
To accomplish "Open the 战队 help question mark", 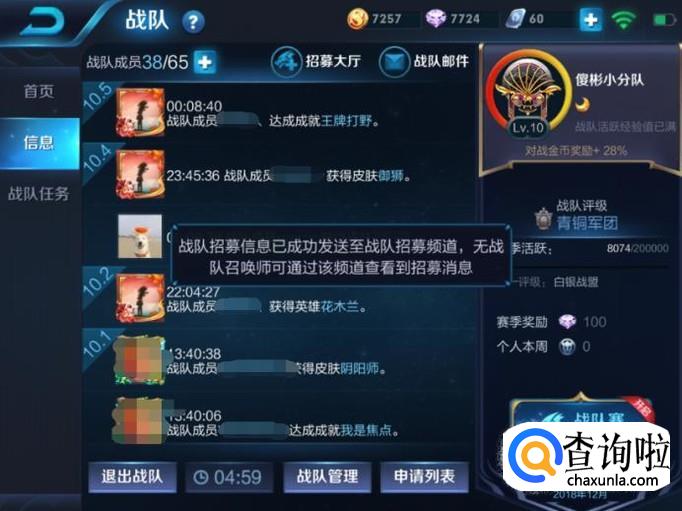I will [x=193, y=22].
